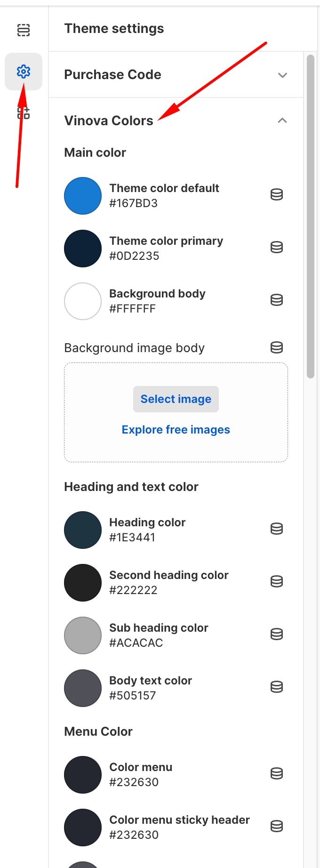Click dynamic source icon for Color menu
The height and width of the screenshot is (868, 320).
277,773
